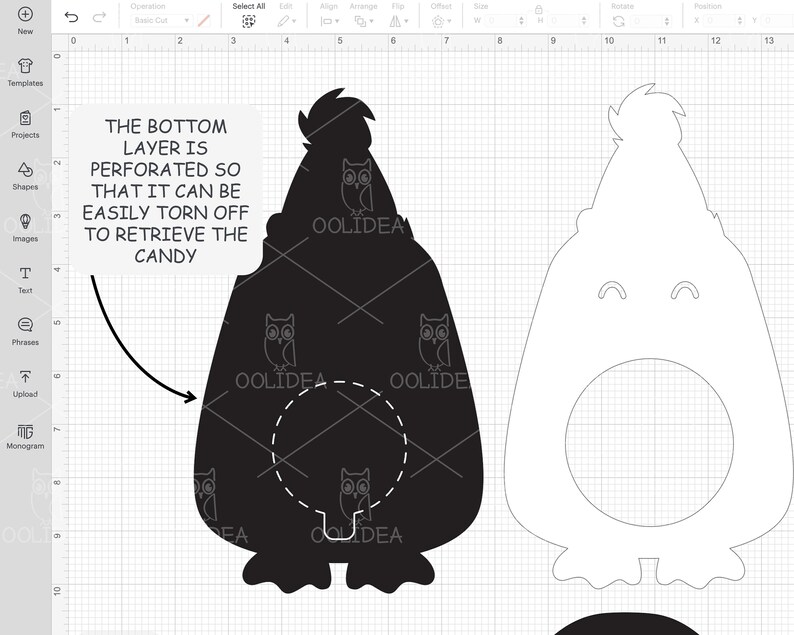Open the Phrases panel
The height and width of the screenshot is (635, 794).
click(x=25, y=332)
